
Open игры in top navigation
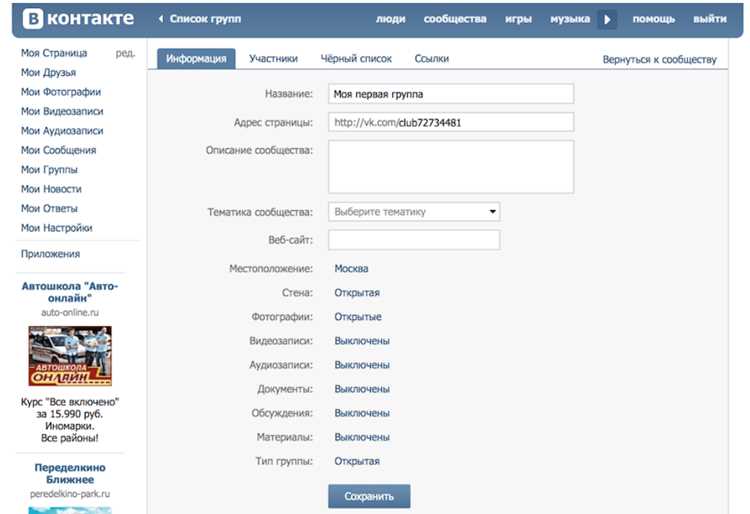(x=518, y=19)
